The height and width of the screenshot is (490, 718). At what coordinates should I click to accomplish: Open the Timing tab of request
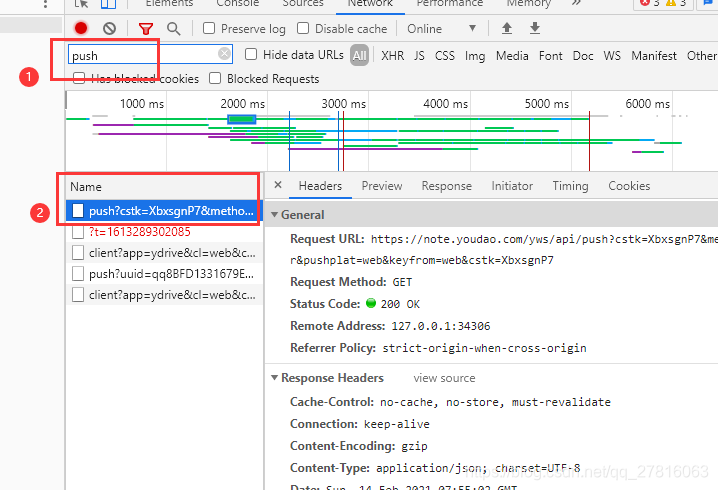pyautogui.click(x=570, y=186)
